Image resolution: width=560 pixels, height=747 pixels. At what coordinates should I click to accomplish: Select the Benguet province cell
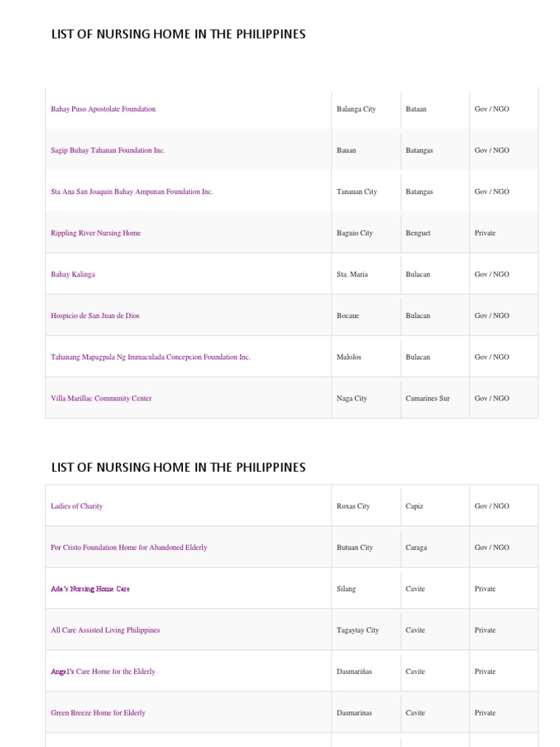click(418, 233)
